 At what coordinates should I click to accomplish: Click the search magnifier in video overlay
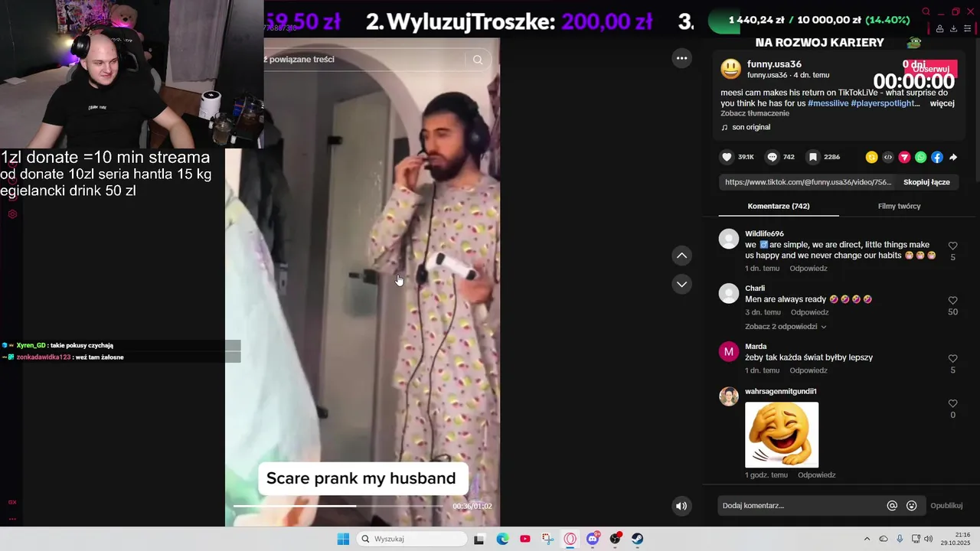[478, 60]
